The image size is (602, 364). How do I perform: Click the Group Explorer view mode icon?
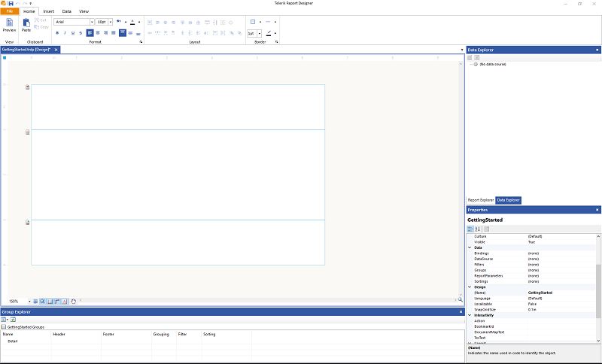4,320
